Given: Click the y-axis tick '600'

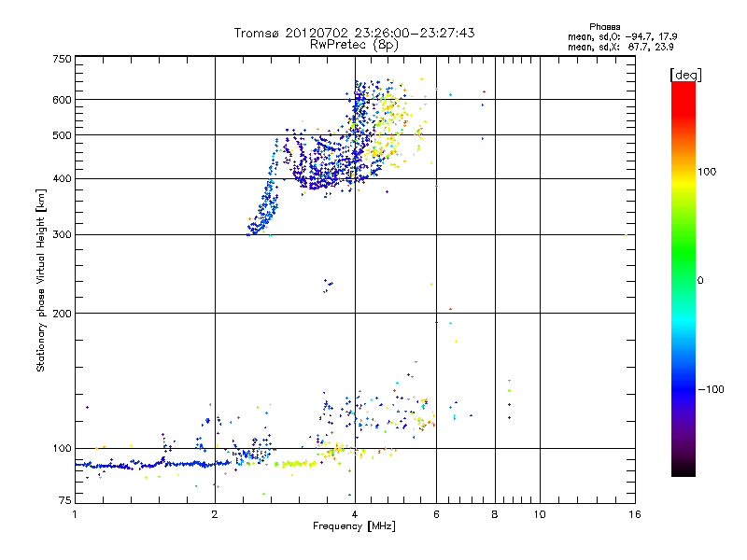Looking at the screenshot, I should [x=62, y=100].
